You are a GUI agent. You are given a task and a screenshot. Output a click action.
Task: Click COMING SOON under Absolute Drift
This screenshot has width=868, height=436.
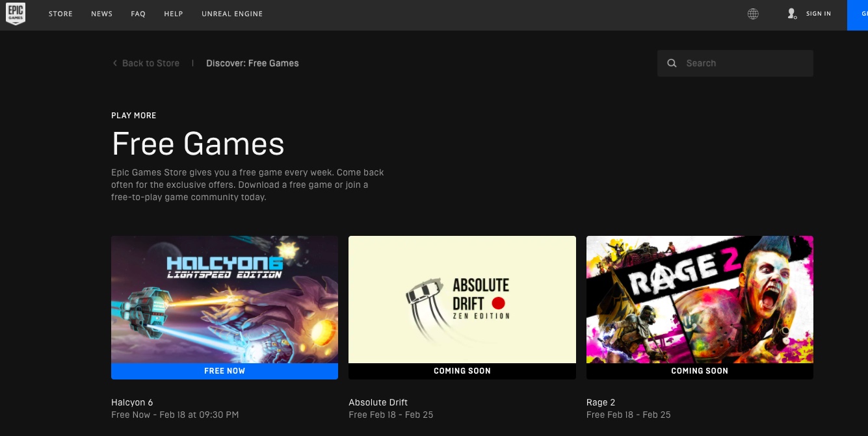click(x=462, y=371)
